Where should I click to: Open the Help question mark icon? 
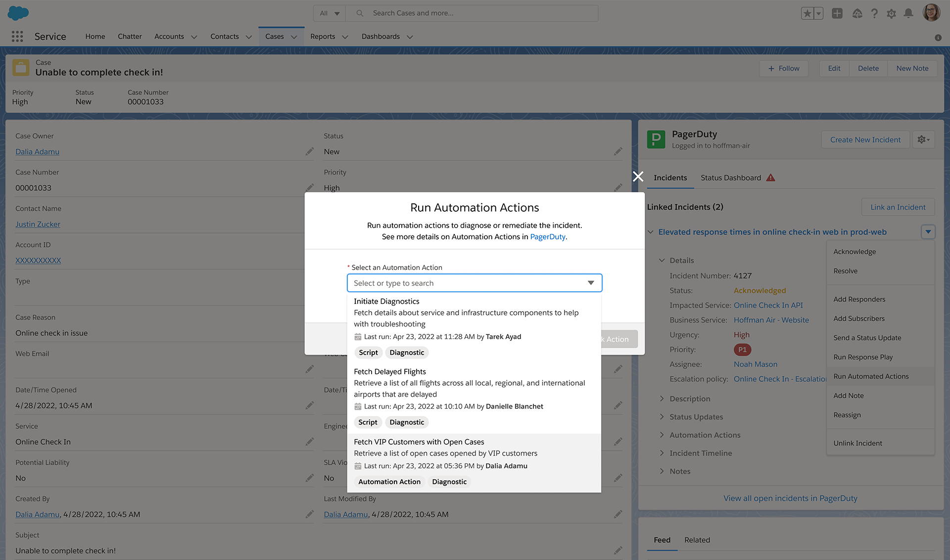click(874, 13)
